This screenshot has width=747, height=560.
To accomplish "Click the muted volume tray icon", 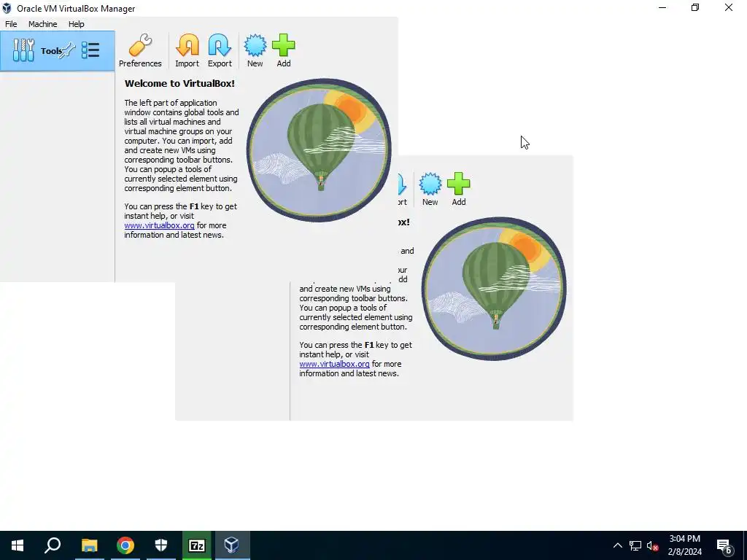I will (652, 545).
